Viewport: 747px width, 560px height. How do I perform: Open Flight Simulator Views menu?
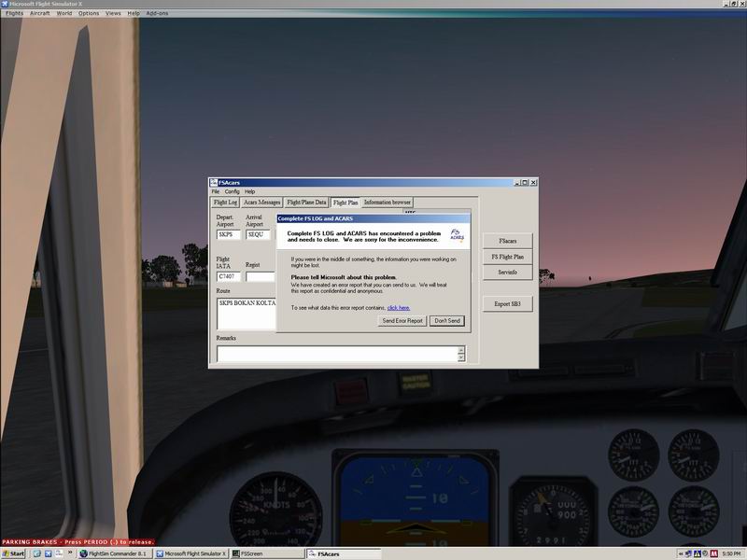pyautogui.click(x=113, y=13)
